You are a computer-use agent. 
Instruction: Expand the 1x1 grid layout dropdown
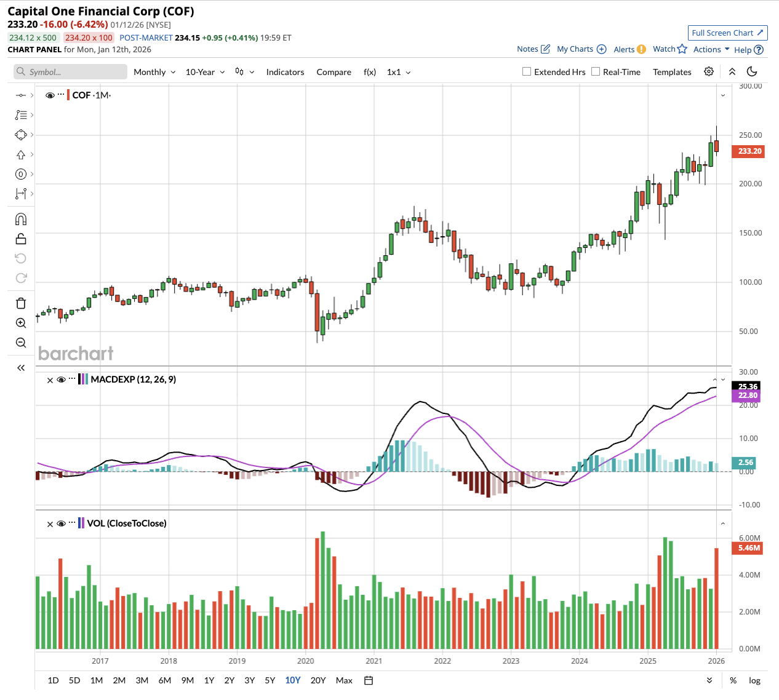[x=399, y=72]
